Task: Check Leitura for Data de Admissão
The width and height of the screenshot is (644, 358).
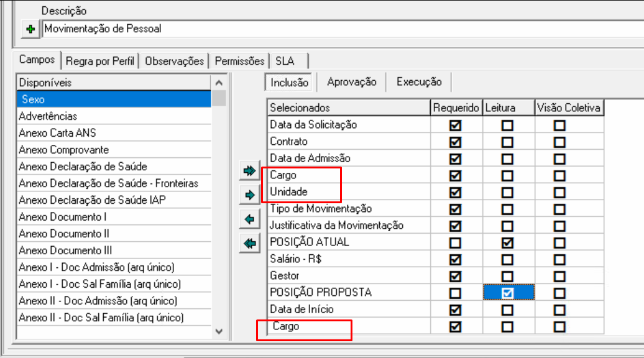Action: pos(508,158)
